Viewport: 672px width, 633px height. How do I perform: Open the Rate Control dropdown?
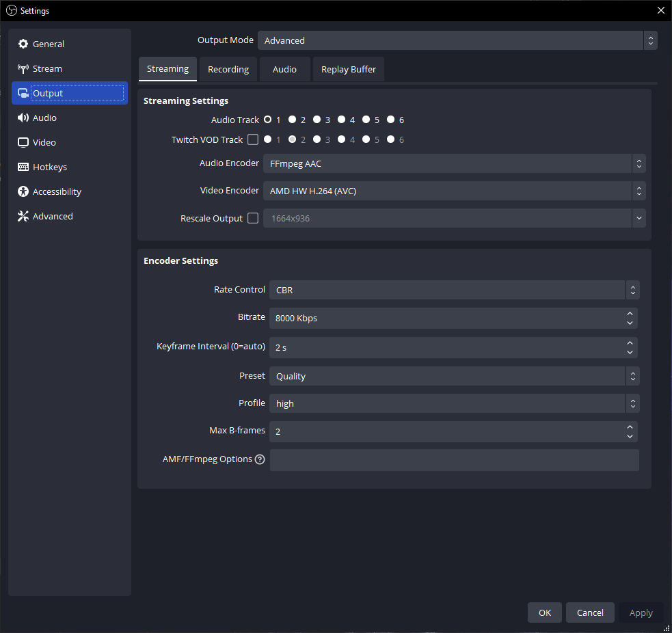[x=454, y=290]
